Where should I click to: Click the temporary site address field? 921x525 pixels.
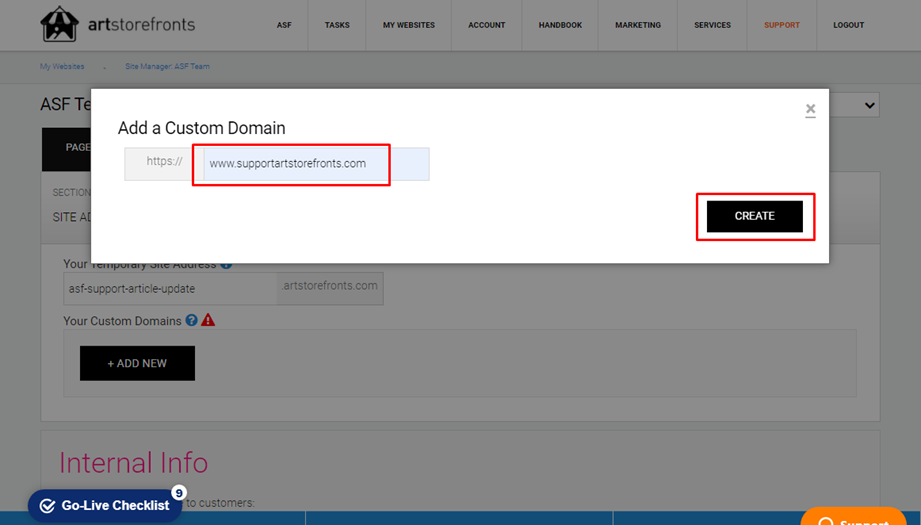[170, 288]
